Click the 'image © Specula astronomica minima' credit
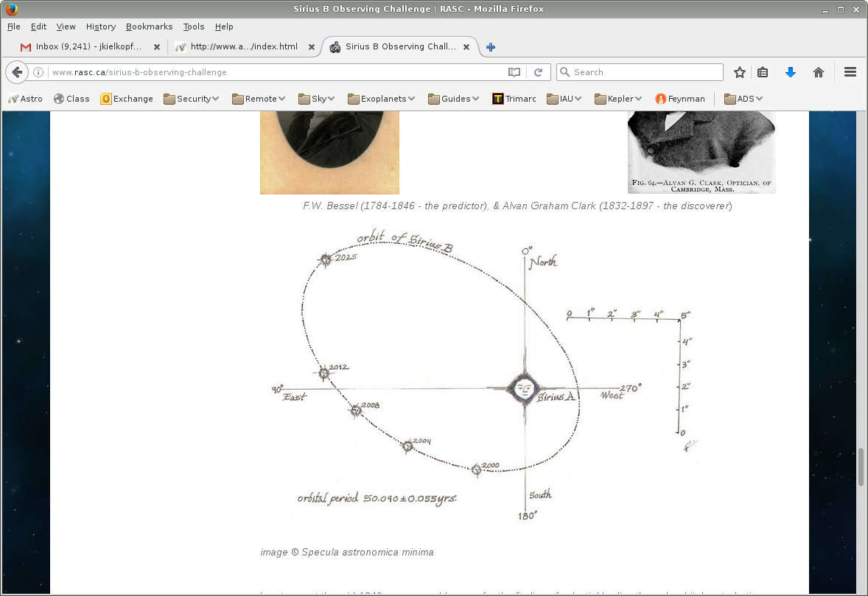This screenshot has width=868, height=596. 347,553
